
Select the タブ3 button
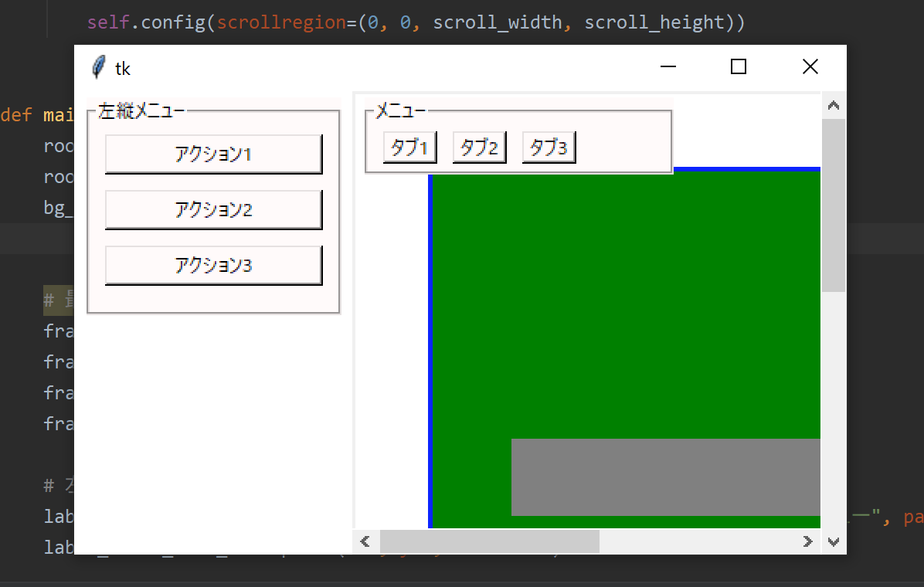pyautogui.click(x=549, y=148)
